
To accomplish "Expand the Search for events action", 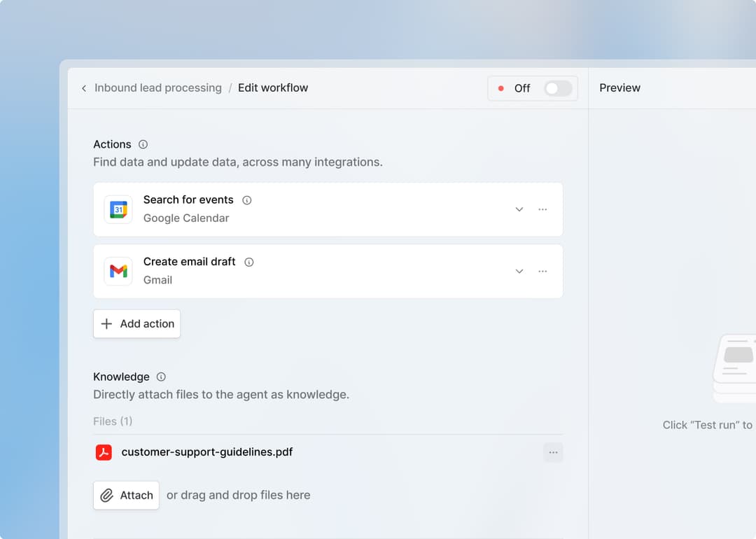I will pyautogui.click(x=519, y=209).
